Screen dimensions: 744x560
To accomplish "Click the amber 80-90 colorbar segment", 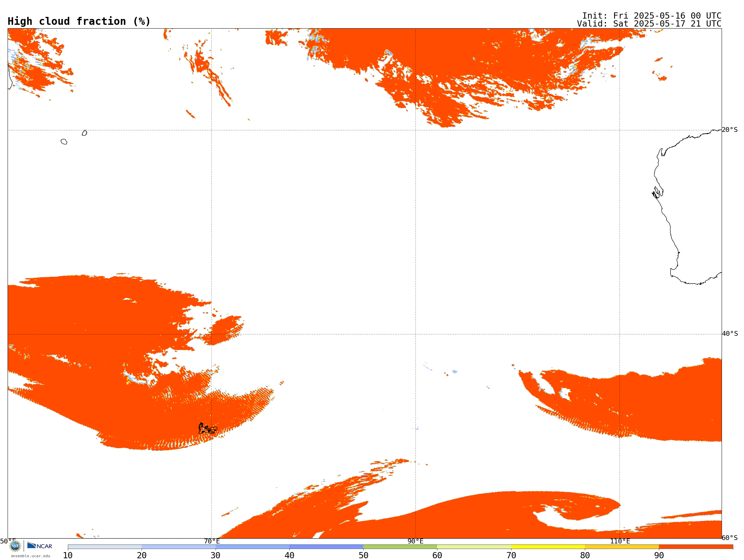I will coord(622,547).
